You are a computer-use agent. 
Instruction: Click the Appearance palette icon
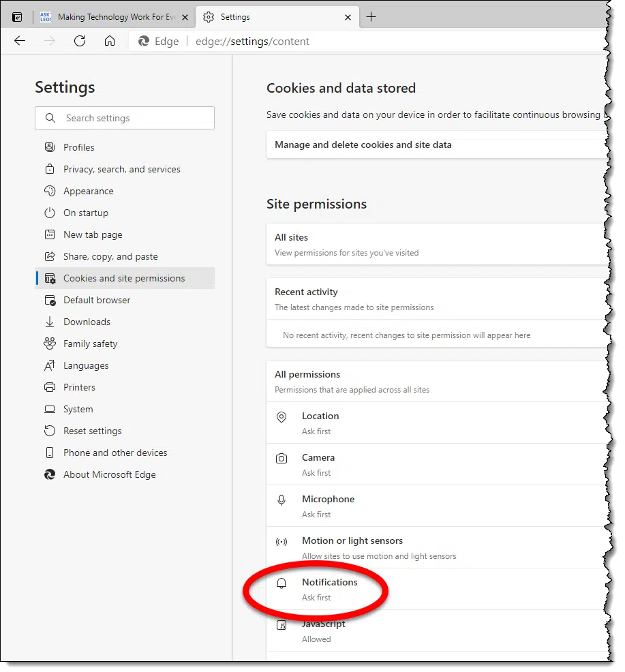coord(50,191)
